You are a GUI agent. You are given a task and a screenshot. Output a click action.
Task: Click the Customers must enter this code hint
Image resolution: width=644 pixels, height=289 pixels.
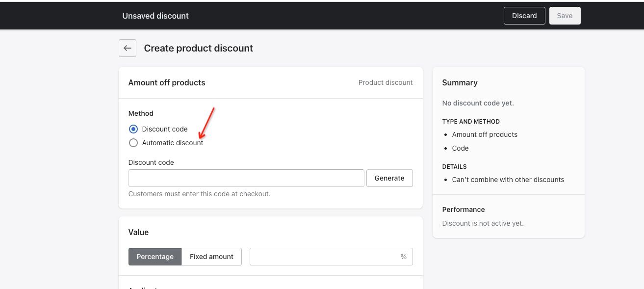[199, 194]
